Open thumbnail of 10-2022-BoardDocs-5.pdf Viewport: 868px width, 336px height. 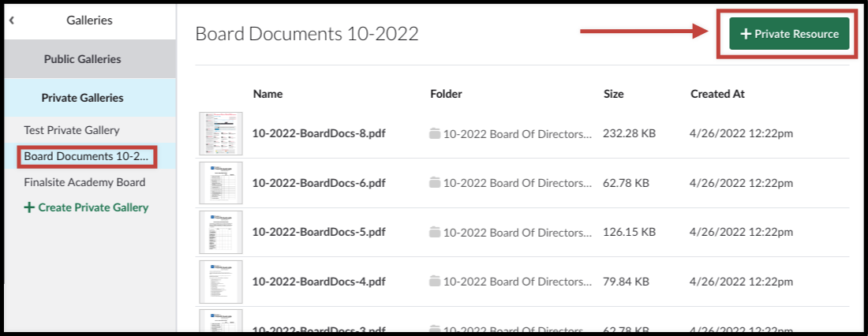pos(221,232)
